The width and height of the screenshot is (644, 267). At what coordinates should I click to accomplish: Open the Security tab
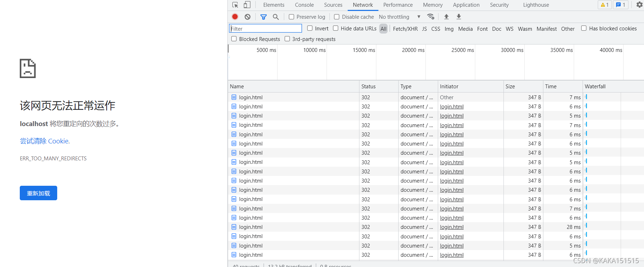click(499, 5)
